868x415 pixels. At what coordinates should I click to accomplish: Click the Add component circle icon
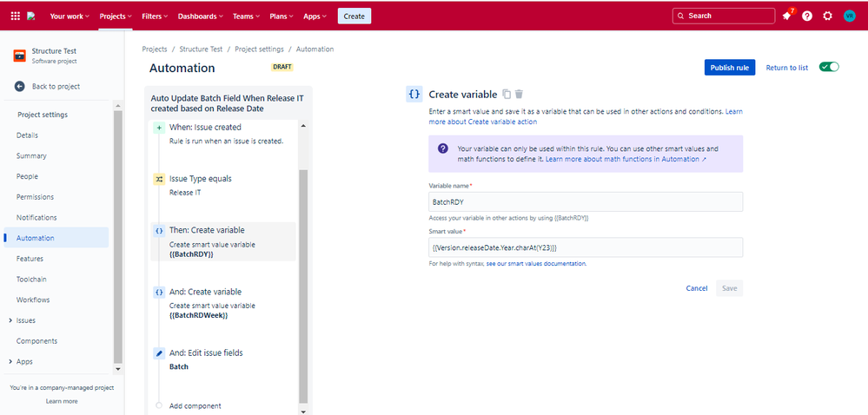(159, 405)
